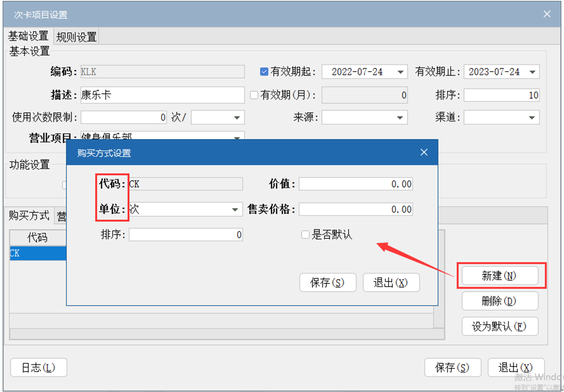Image resolution: width=564 pixels, height=392 pixels.
Task: Click the 有效期(月) field showing 0
Action: point(364,95)
